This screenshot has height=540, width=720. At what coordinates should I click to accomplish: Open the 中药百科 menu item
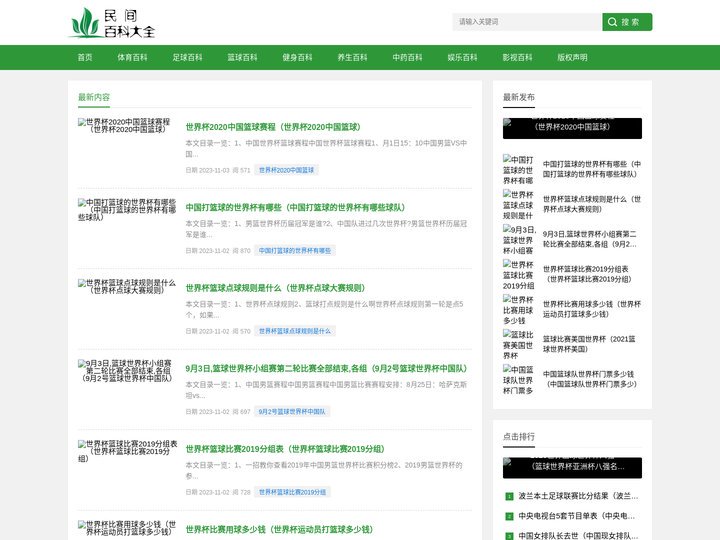point(407,57)
